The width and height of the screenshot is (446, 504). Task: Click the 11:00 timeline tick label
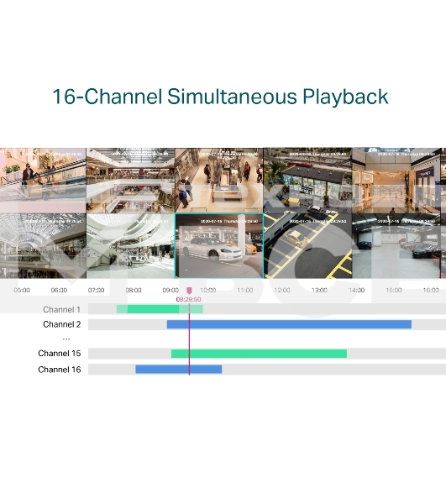click(245, 291)
